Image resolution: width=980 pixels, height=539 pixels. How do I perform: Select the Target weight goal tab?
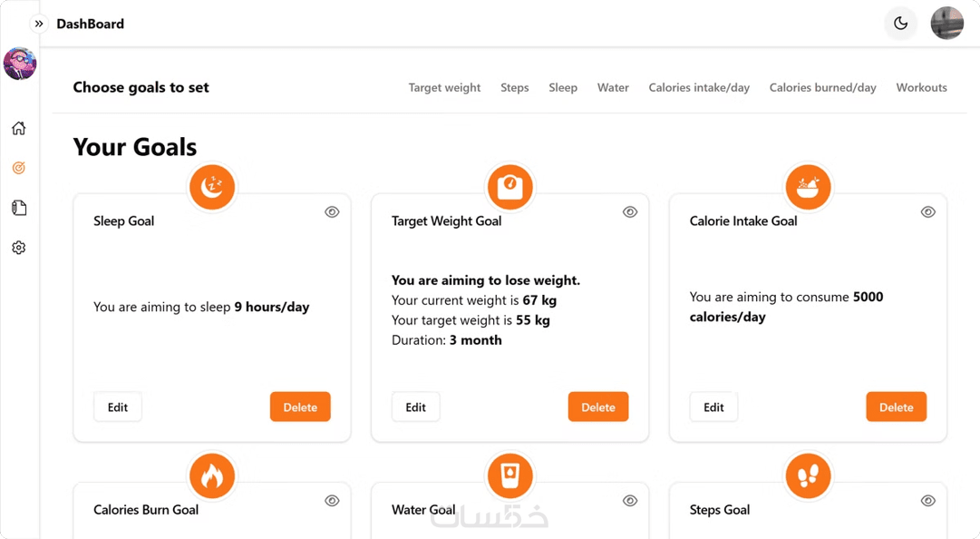(x=444, y=88)
